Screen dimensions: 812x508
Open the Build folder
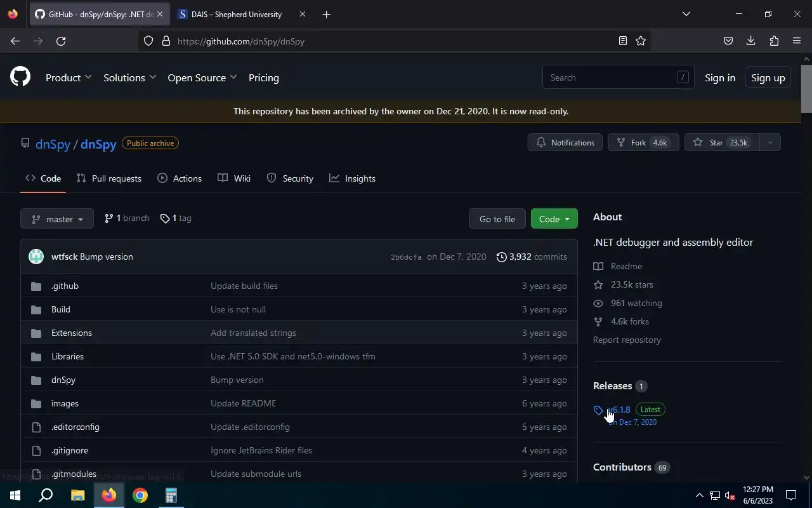[61, 309]
